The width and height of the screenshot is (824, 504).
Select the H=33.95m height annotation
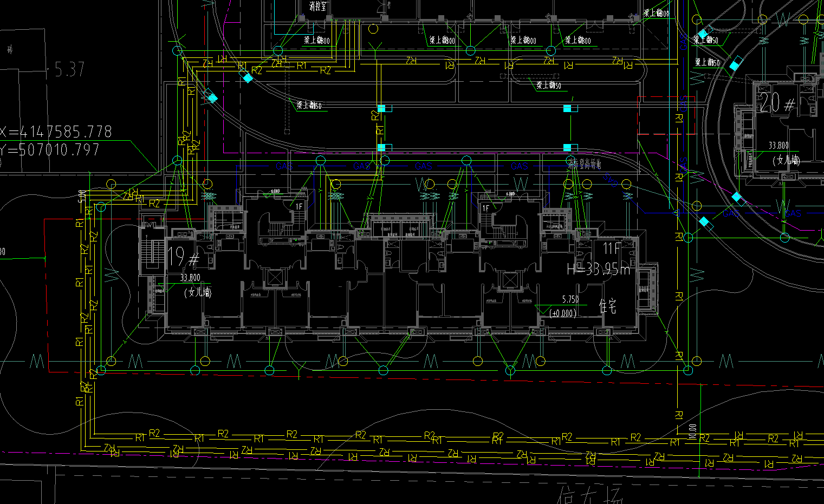[x=599, y=269]
